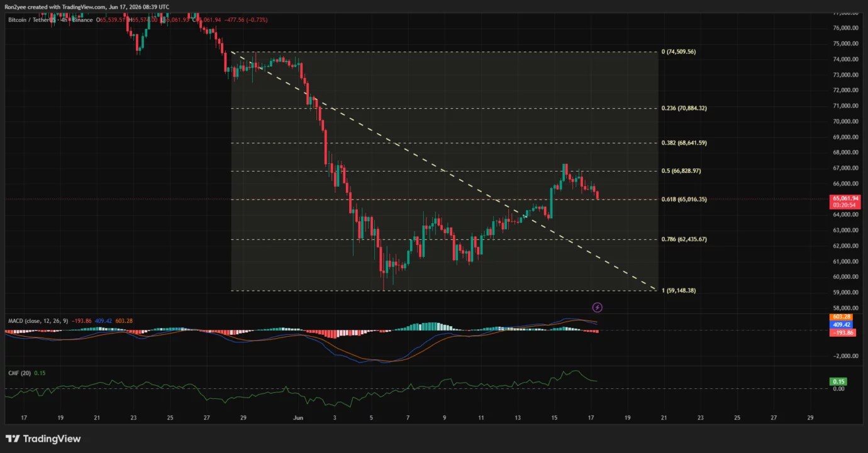Image resolution: width=868 pixels, height=453 pixels.
Task: Click the MACD (close, 12, 26, 9) indicator title
Action: [38, 321]
